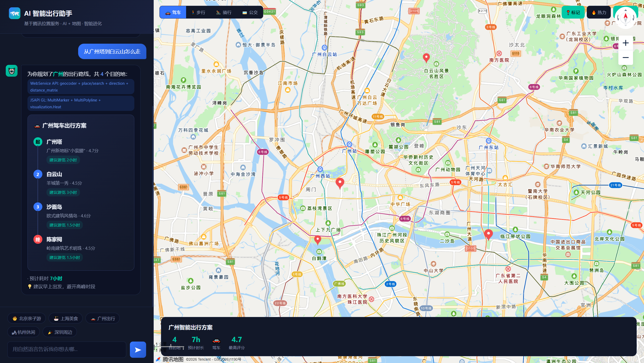Choose the 上海美食 quick suggestion
The width and height of the screenshot is (644, 363).
pyautogui.click(x=66, y=318)
